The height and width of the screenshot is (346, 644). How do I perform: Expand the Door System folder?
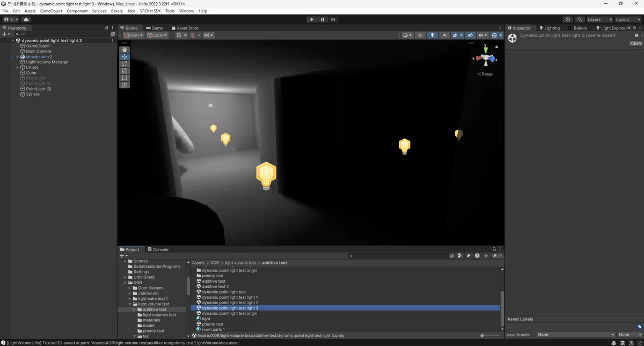point(130,288)
